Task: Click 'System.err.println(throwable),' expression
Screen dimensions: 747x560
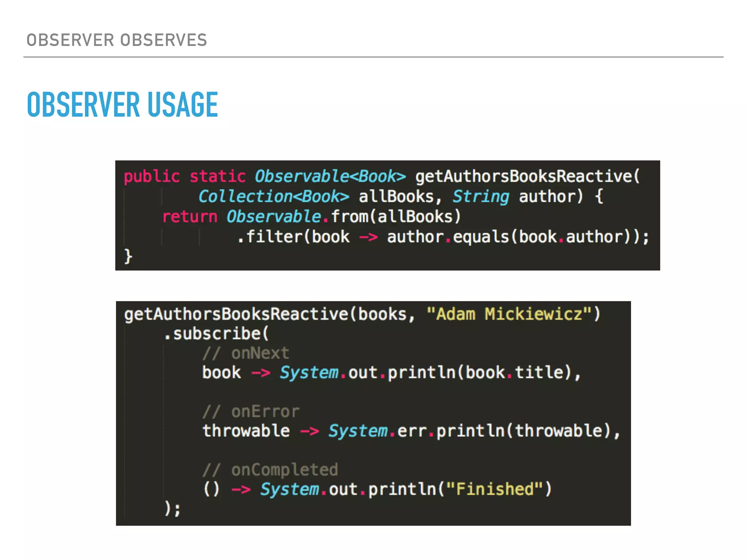Action: coord(474,431)
